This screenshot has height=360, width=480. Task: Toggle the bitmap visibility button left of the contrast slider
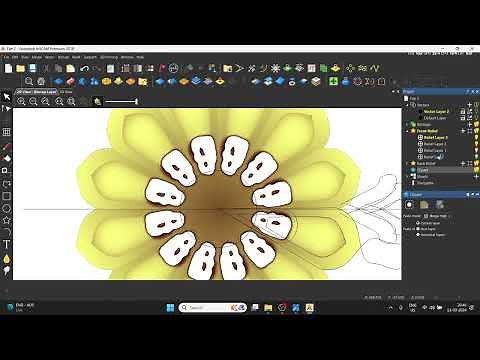point(97,101)
